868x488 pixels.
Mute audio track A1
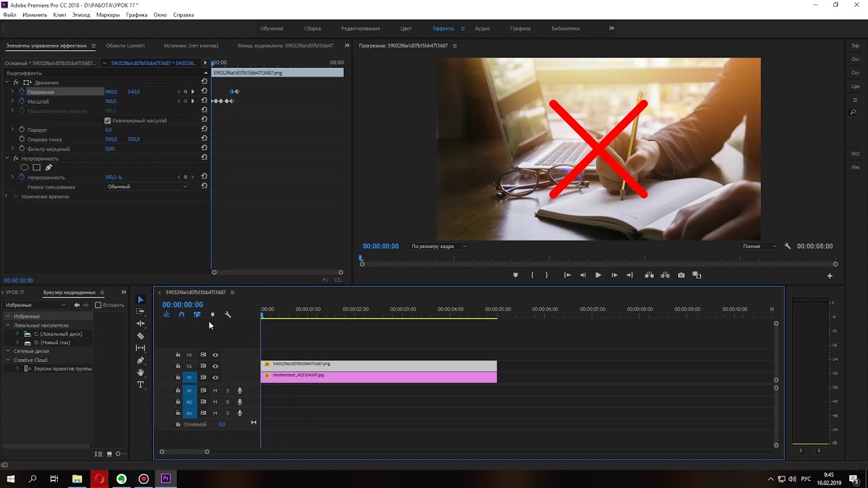tap(216, 390)
